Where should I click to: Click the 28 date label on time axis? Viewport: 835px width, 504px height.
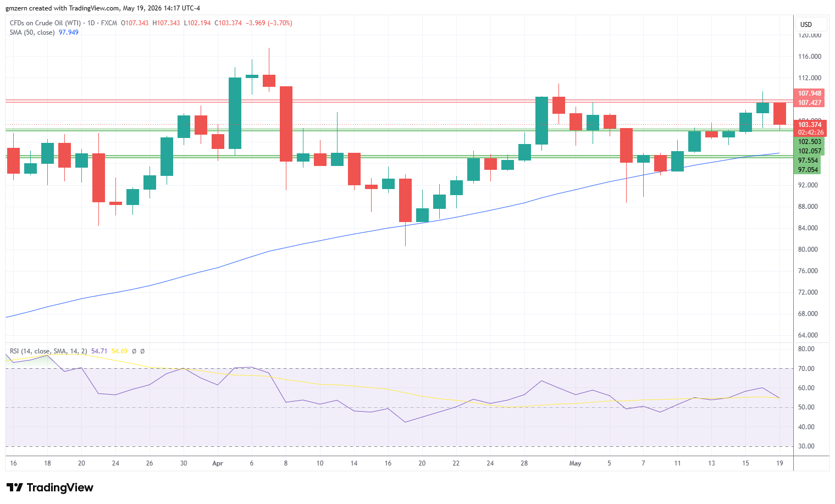point(524,463)
